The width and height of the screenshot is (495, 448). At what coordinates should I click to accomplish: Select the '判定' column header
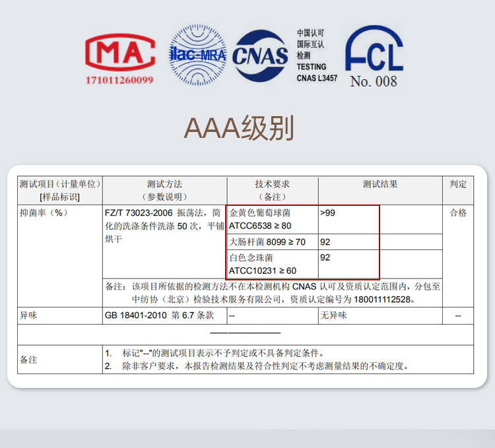click(458, 185)
